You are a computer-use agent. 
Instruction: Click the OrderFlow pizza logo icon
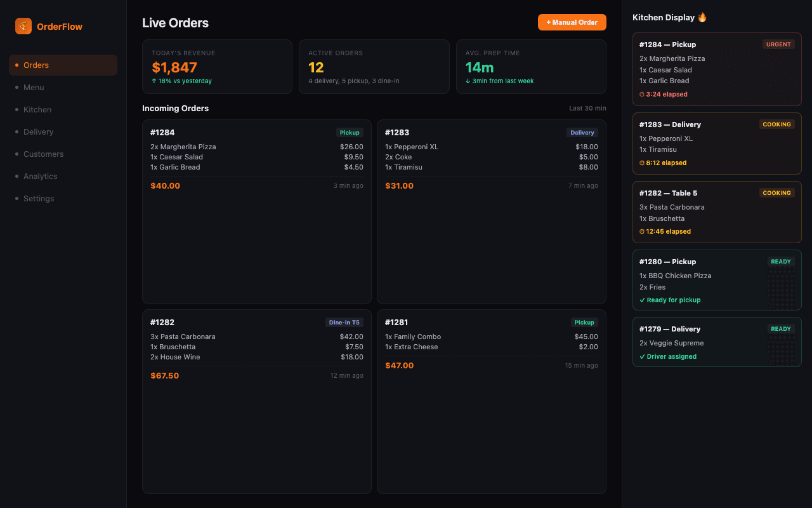23,26
